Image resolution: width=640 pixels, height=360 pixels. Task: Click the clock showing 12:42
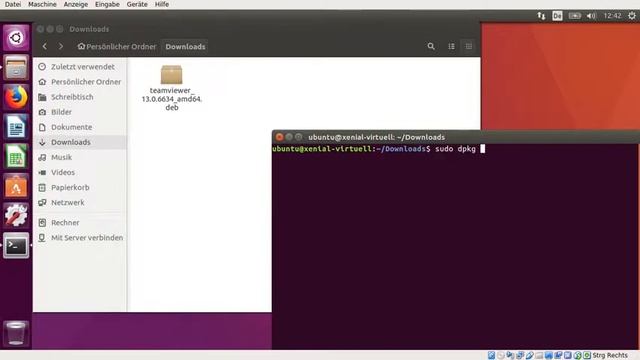coord(612,16)
